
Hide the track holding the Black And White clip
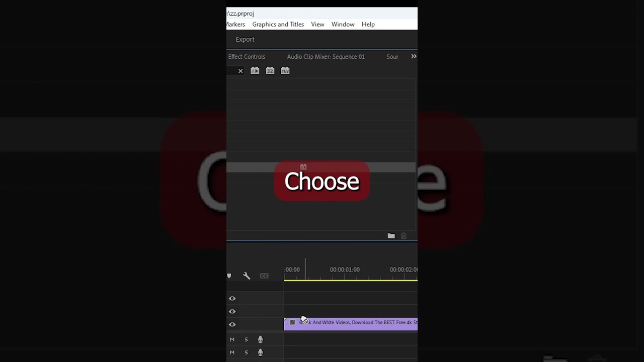(232, 325)
